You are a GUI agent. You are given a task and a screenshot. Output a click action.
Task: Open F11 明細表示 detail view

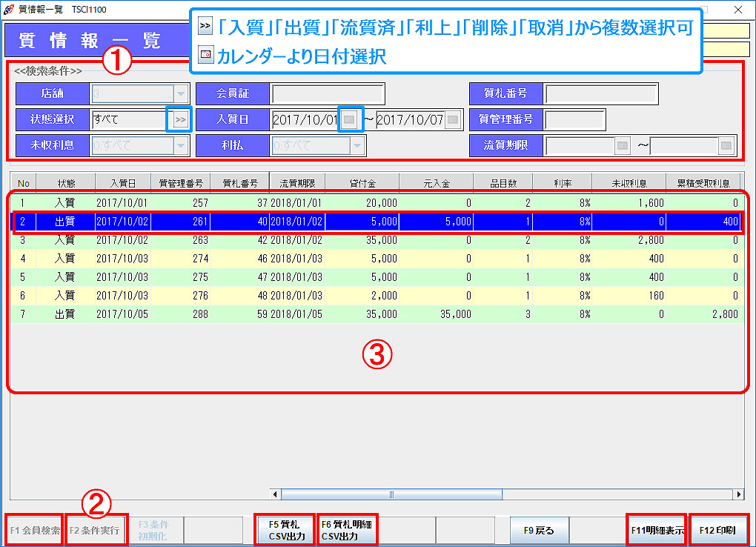657,531
